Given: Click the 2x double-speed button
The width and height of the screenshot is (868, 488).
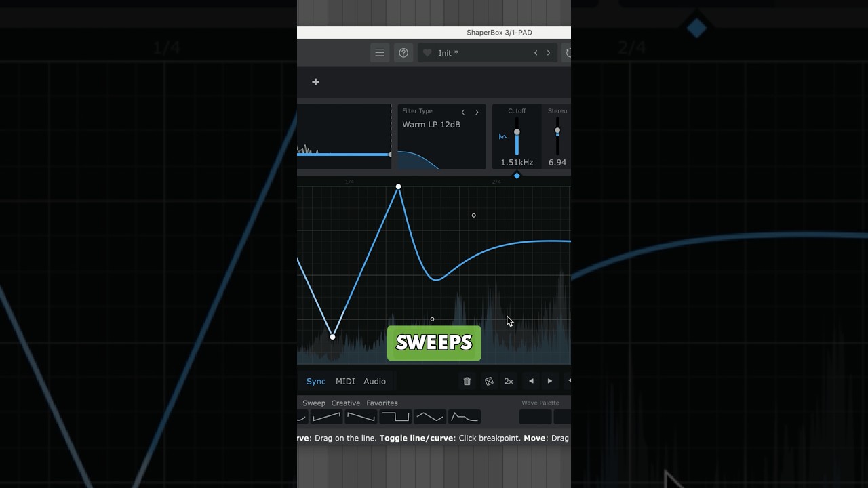Looking at the screenshot, I should (x=509, y=382).
